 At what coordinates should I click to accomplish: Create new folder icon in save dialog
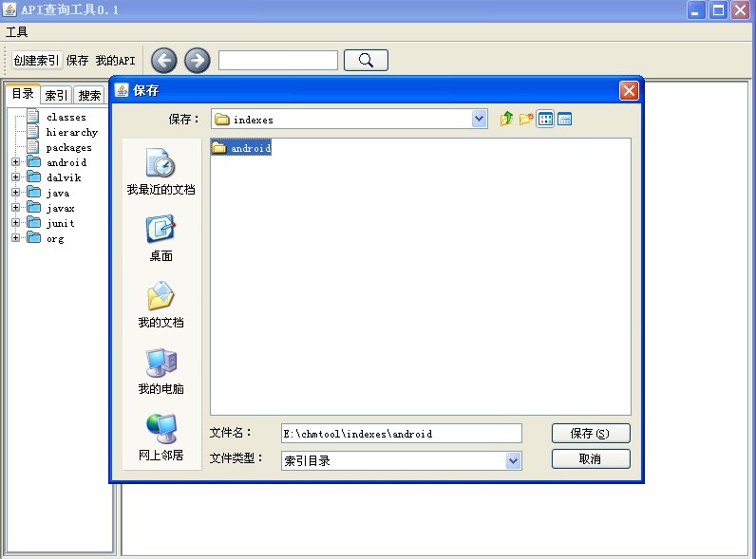click(525, 119)
